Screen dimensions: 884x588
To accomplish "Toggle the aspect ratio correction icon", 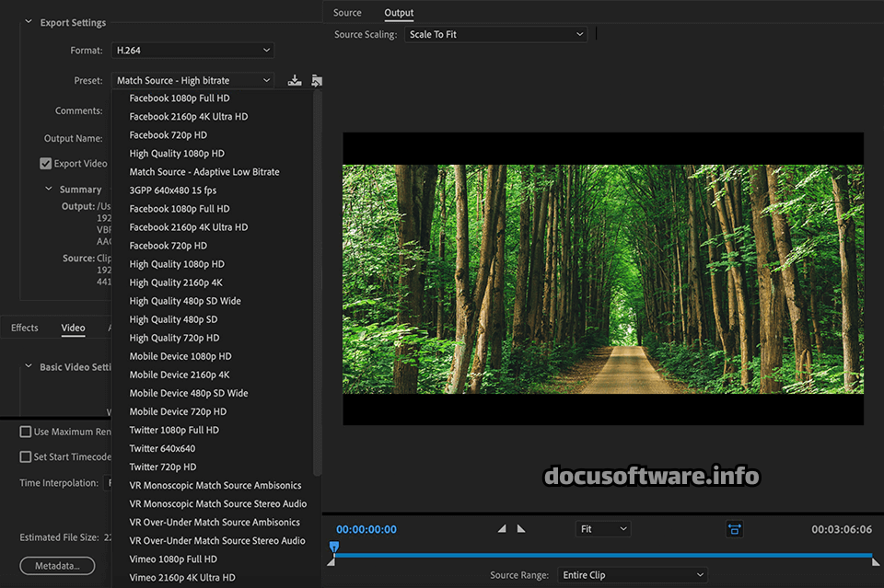I will click(734, 529).
